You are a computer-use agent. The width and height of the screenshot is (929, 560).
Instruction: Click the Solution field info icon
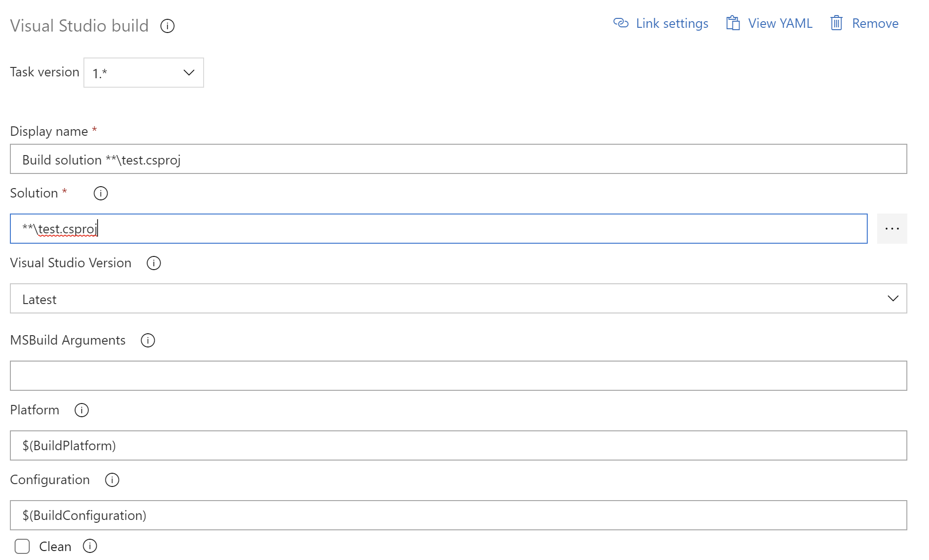(100, 193)
